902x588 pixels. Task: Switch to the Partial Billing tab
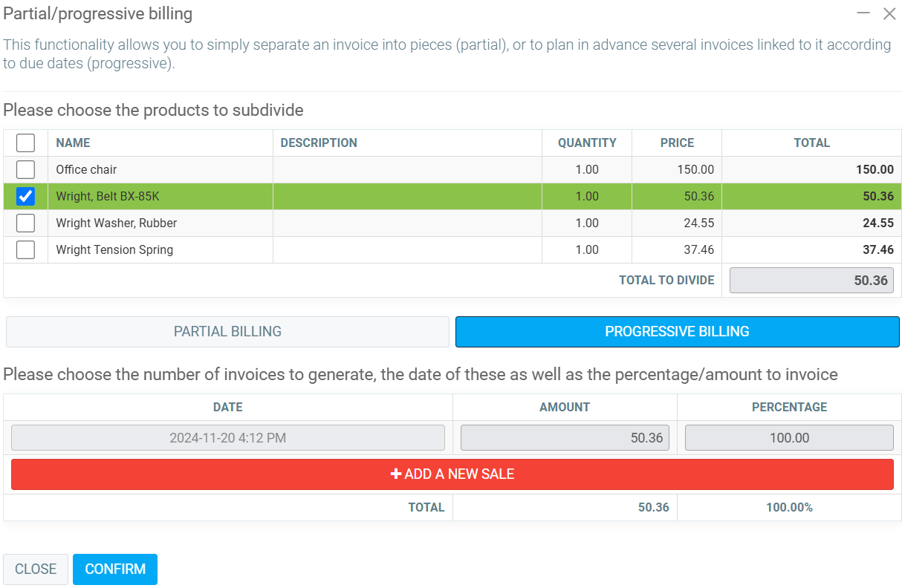pos(227,332)
